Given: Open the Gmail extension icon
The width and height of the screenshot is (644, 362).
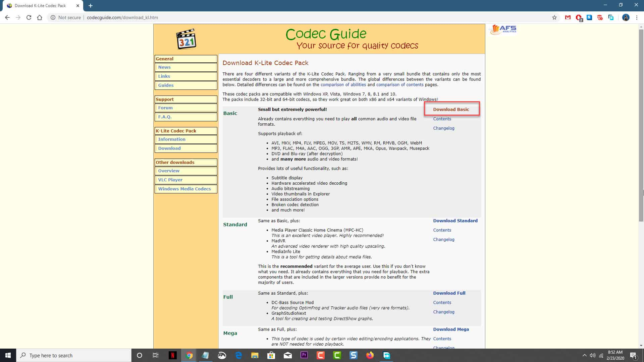Looking at the screenshot, I should [568, 17].
